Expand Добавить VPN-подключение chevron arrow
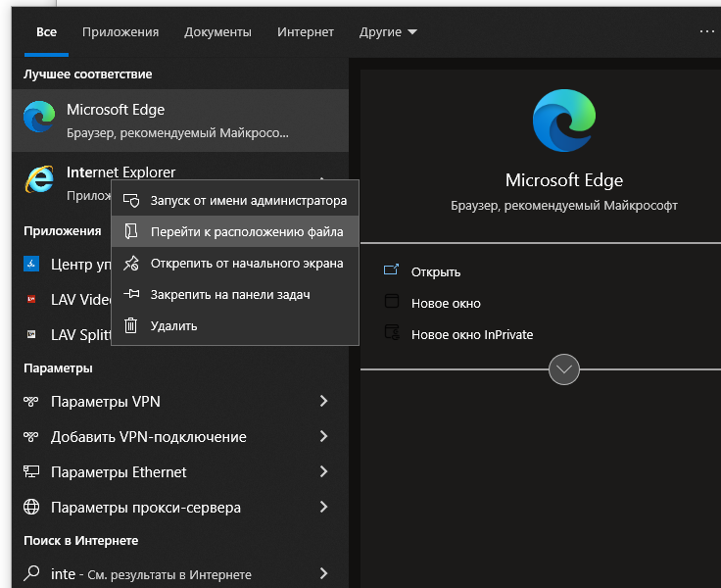 pyautogui.click(x=323, y=436)
